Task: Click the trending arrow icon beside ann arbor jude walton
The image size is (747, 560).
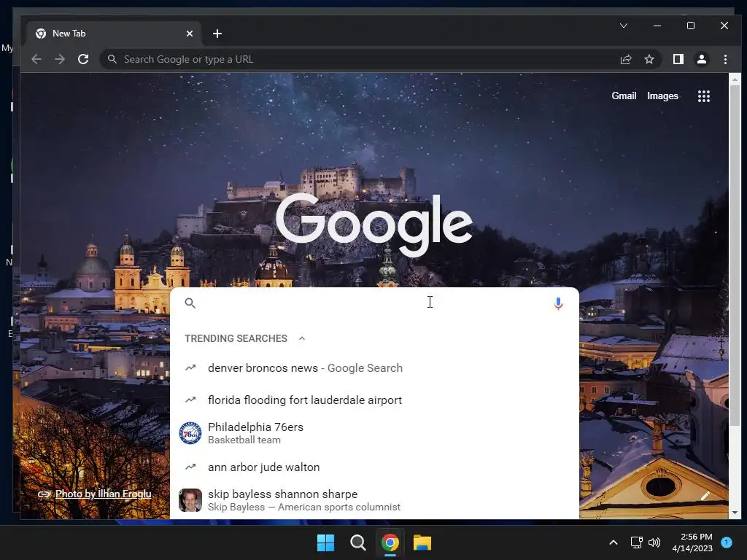Action: [190, 467]
